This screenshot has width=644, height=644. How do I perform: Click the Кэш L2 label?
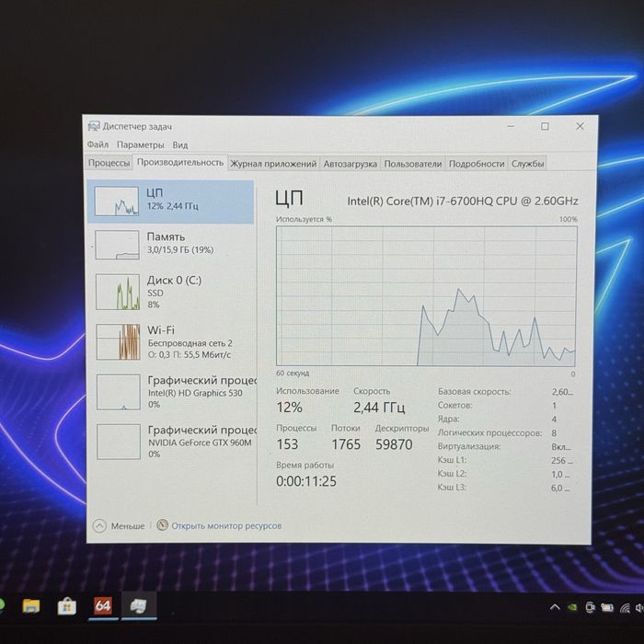tap(452, 474)
